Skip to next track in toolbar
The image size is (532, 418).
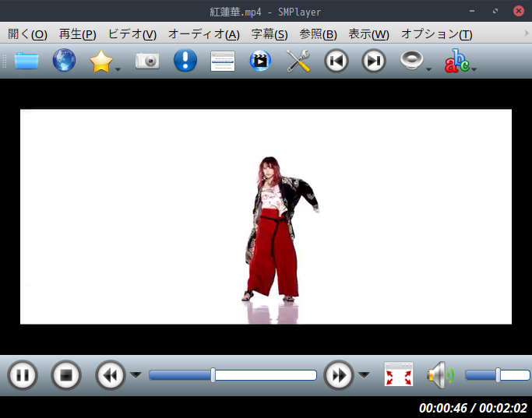374,61
